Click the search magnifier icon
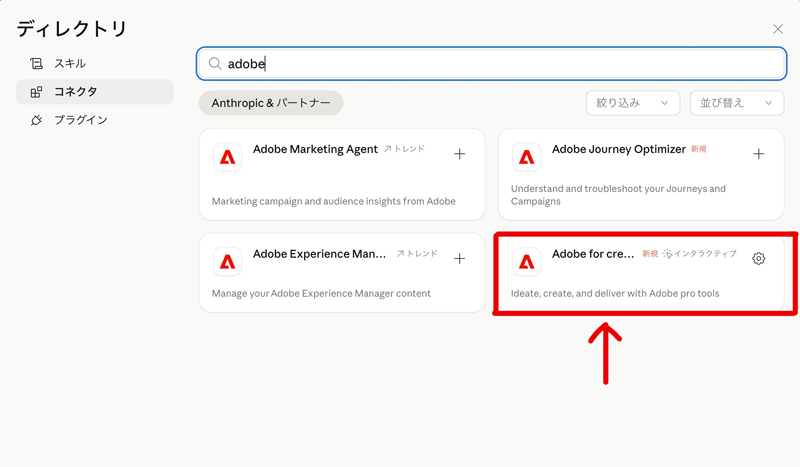Viewport: 800px width, 467px height. [214, 64]
